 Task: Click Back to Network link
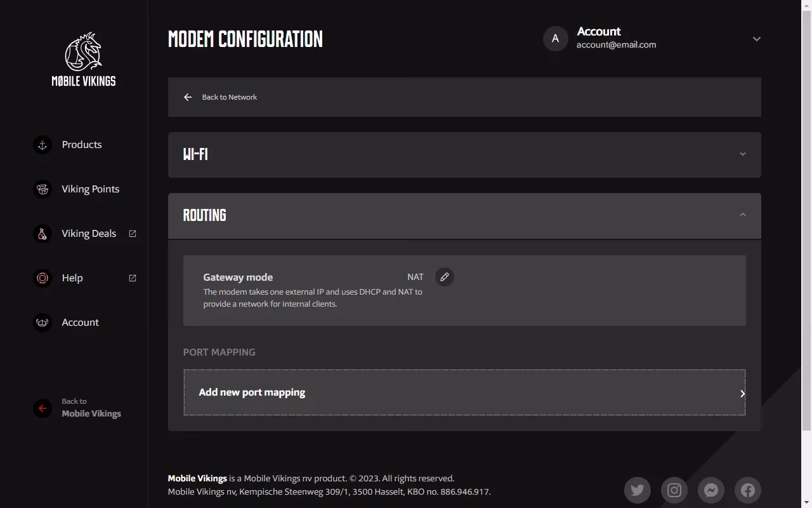(x=229, y=97)
